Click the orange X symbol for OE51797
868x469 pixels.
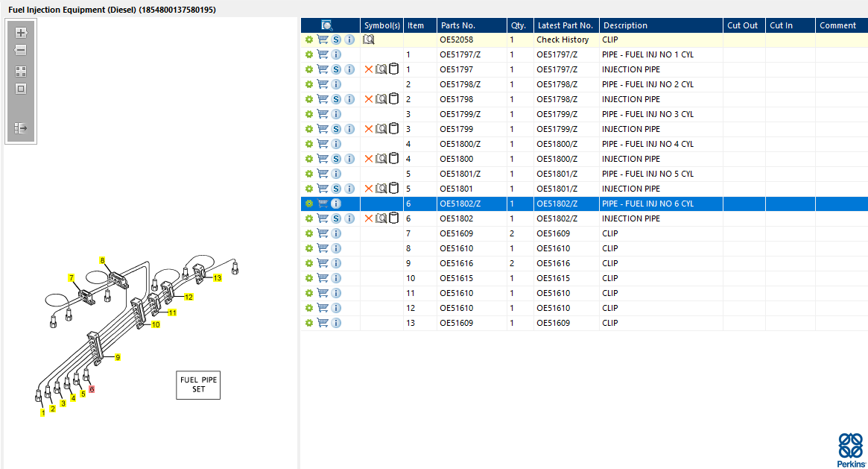tap(369, 69)
